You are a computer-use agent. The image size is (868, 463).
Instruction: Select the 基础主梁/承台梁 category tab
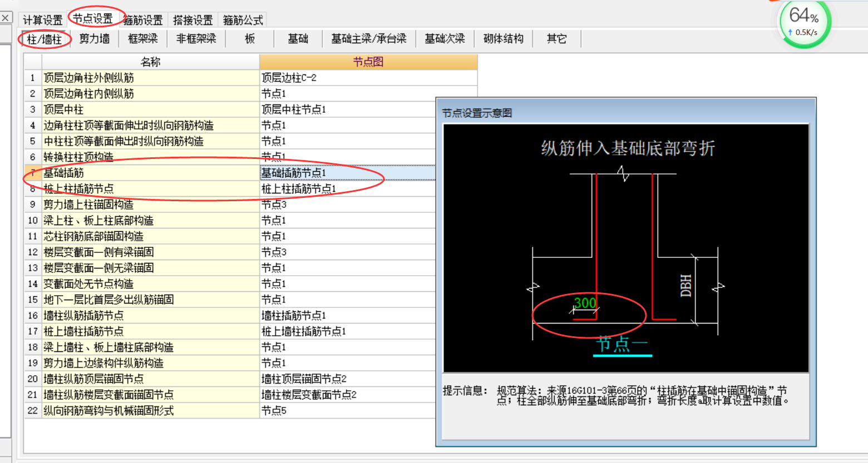point(368,39)
